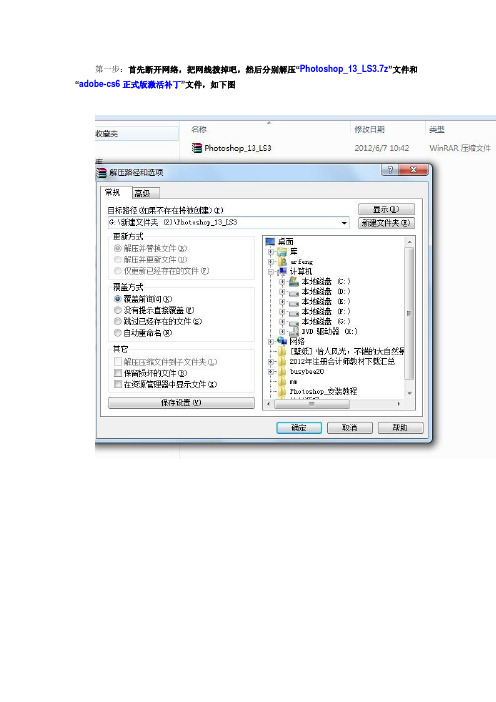Click the WinRAR icon in dialog title bar

tap(102, 172)
